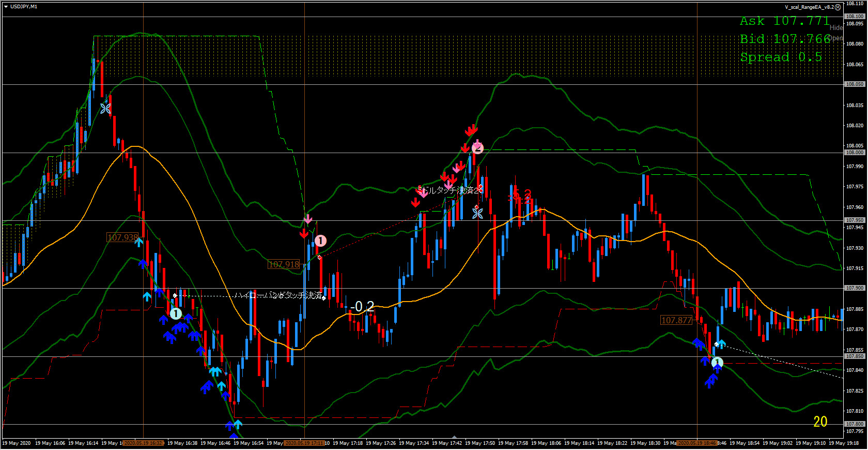Click the V_scal_RangeEA_v8.2 expert advisor name
This screenshot has width=868, height=450.
[809, 7]
